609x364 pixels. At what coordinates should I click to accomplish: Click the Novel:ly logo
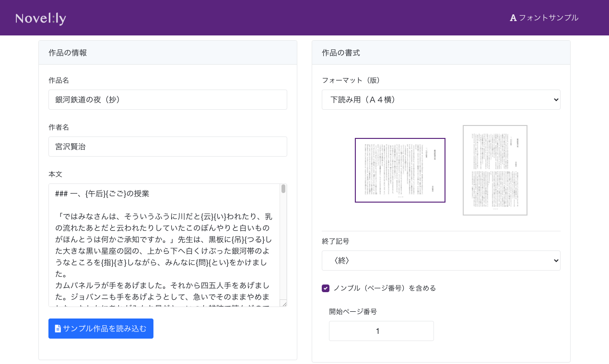pos(40,18)
